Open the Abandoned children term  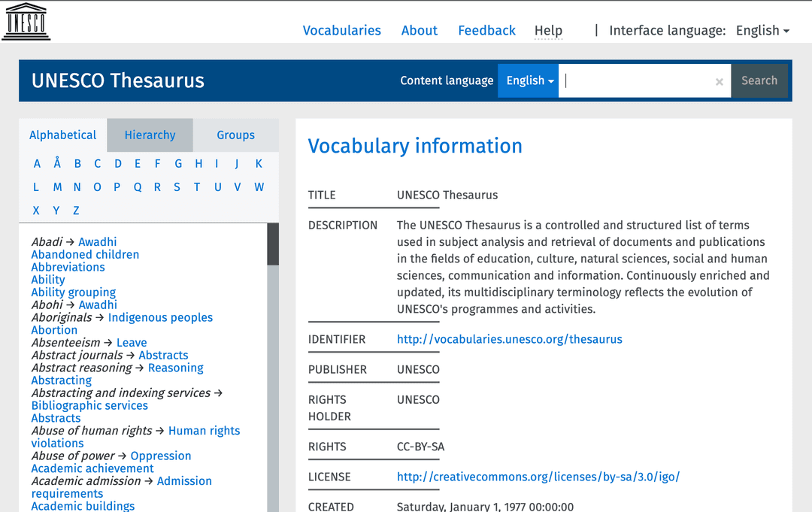[x=85, y=255]
